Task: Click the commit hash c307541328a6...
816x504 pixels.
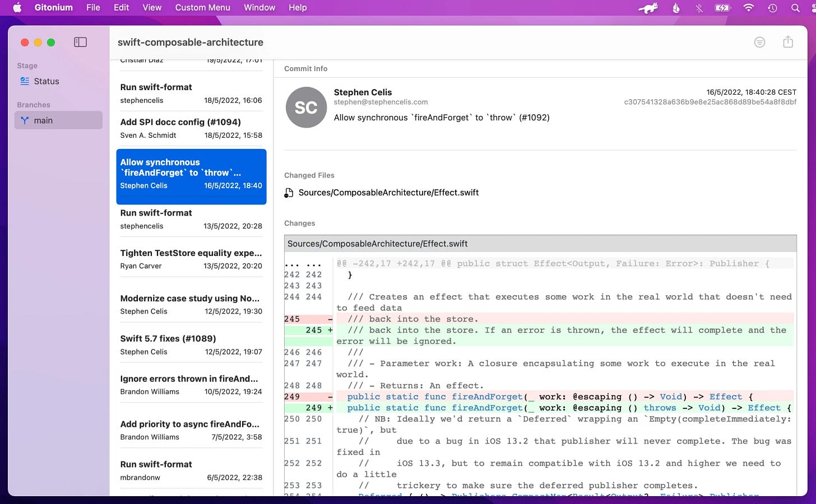Action: [710, 102]
